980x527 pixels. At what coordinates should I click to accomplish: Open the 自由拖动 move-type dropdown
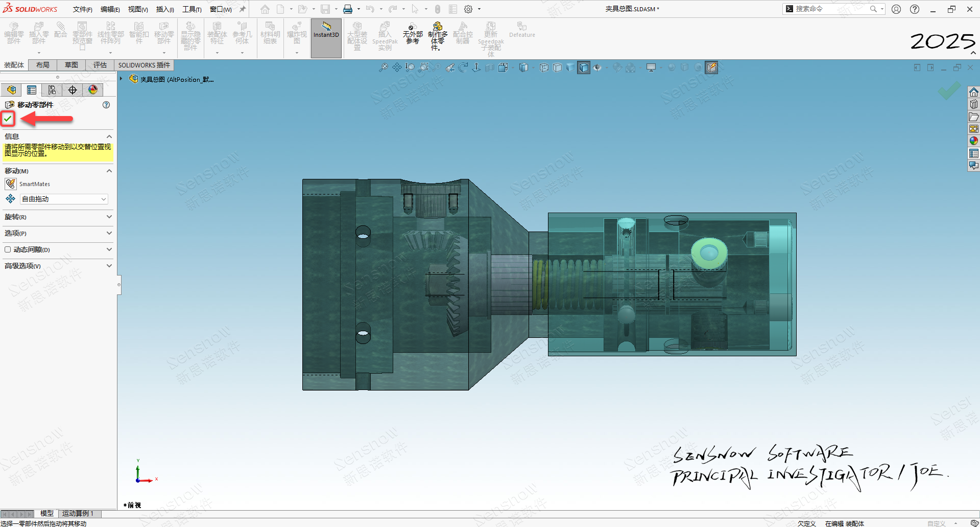coord(64,199)
